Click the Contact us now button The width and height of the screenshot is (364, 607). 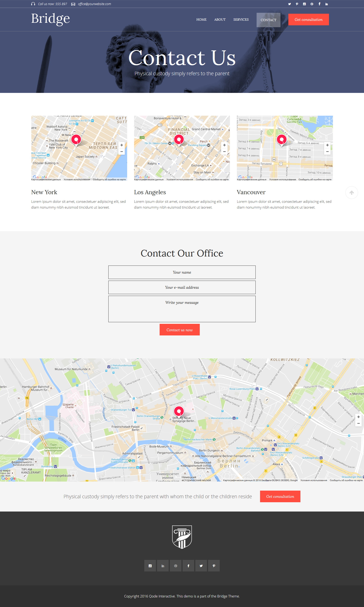click(x=180, y=330)
